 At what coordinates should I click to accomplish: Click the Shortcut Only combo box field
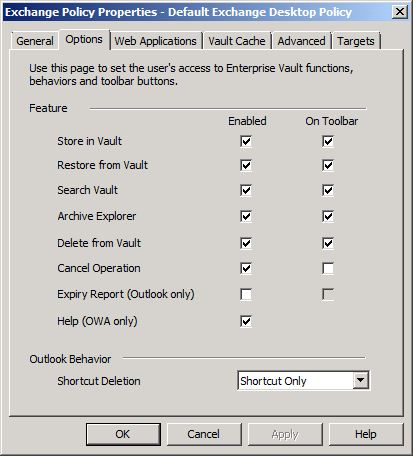click(x=303, y=380)
